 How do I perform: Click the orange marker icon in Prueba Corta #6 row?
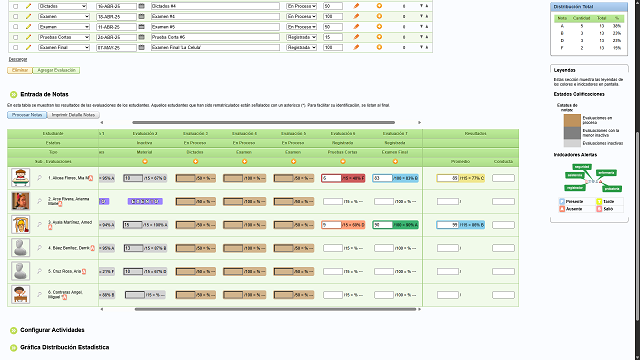(x=356, y=37)
